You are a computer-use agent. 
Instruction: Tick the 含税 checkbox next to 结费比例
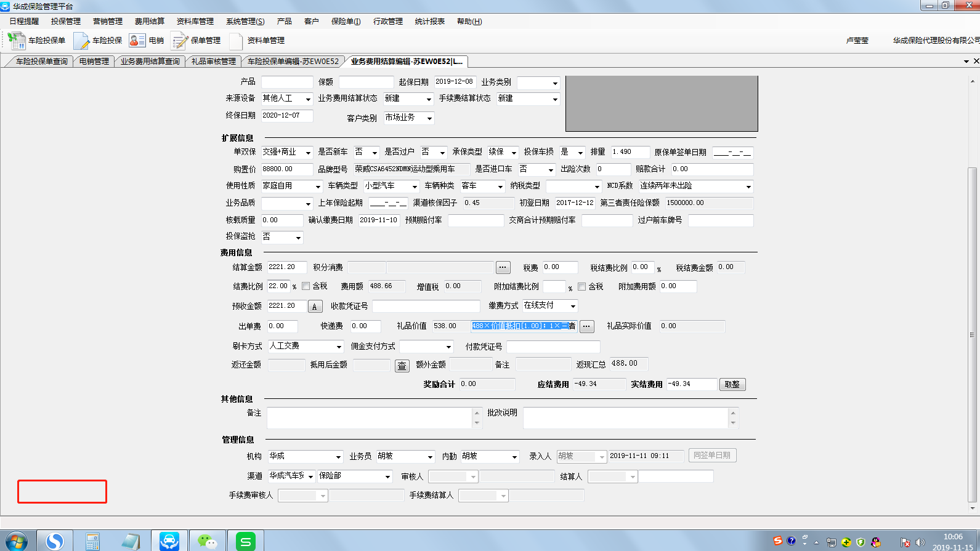[x=306, y=286]
